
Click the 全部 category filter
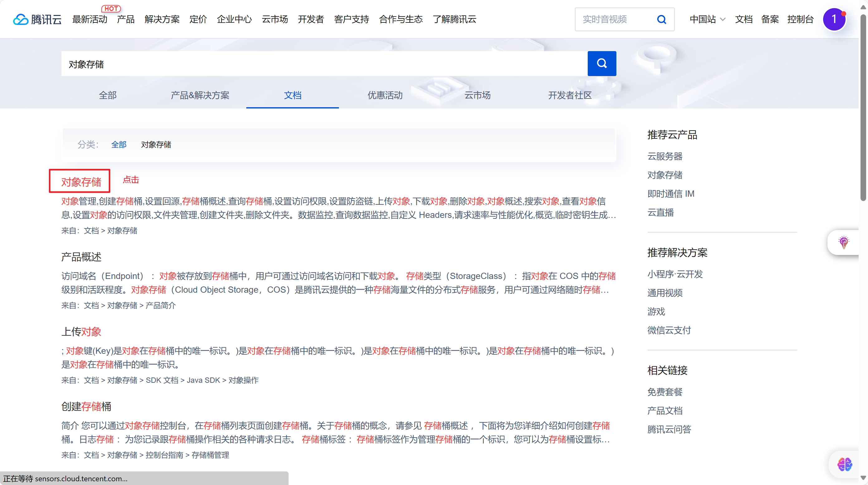tap(118, 145)
